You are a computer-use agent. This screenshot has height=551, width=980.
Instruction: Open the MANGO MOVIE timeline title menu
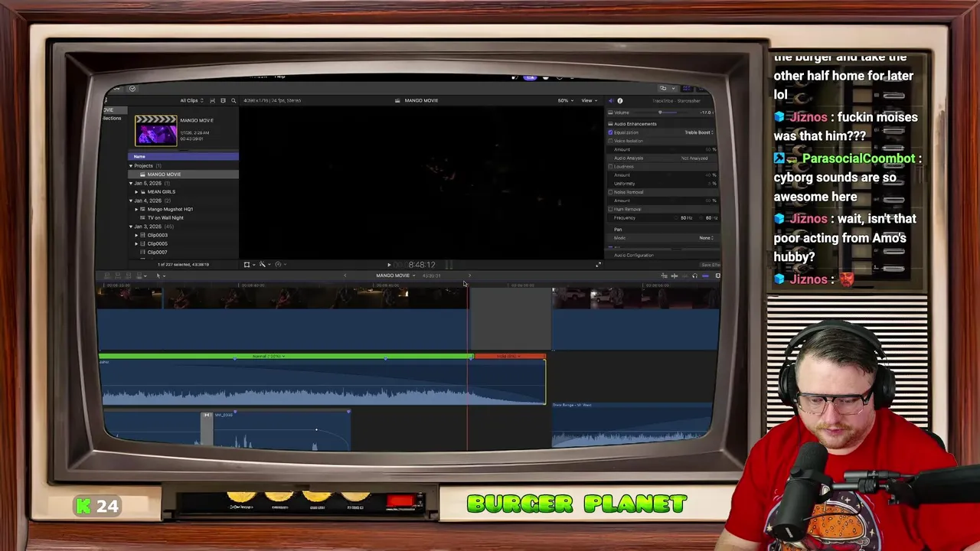tap(396, 275)
